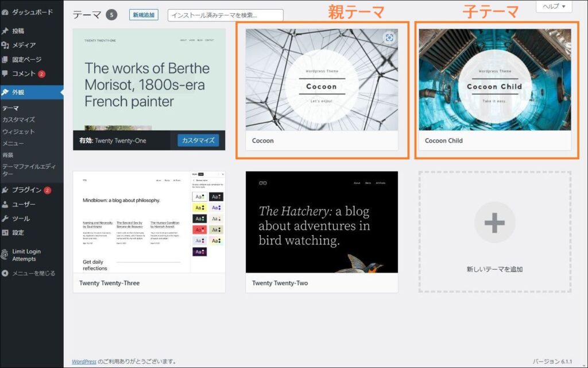Click the Limit Login Attempts fingerprint icon

5,255
